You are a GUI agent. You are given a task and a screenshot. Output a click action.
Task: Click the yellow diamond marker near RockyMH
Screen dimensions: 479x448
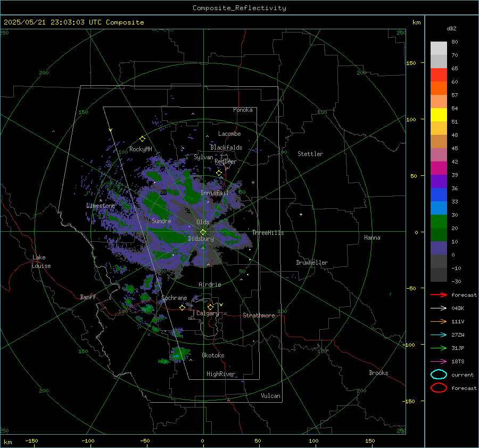142,139
